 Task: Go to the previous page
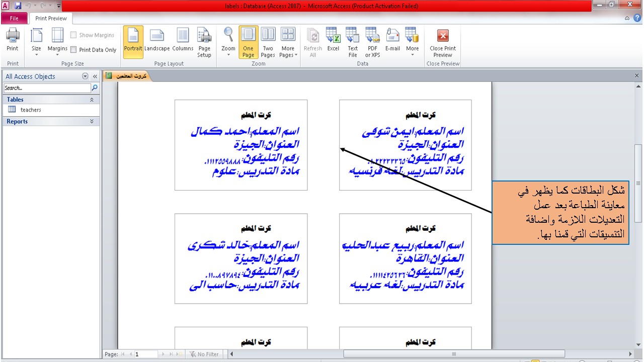(x=130, y=354)
